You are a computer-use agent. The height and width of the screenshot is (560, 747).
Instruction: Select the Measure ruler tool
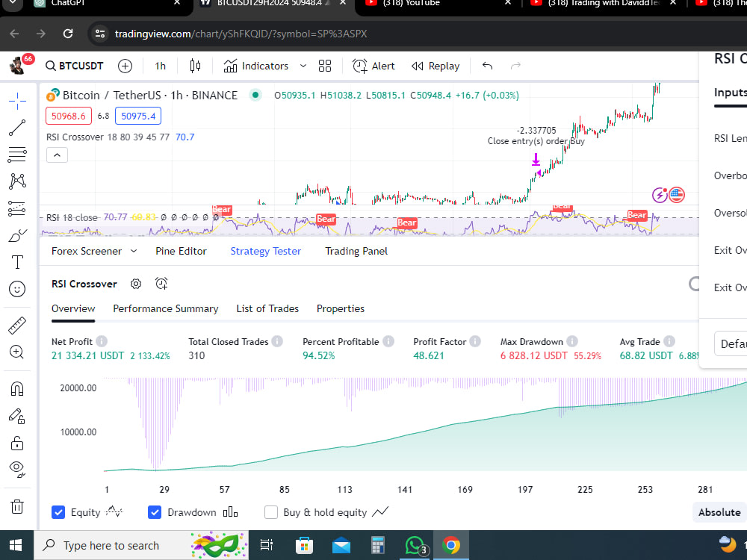(17, 325)
